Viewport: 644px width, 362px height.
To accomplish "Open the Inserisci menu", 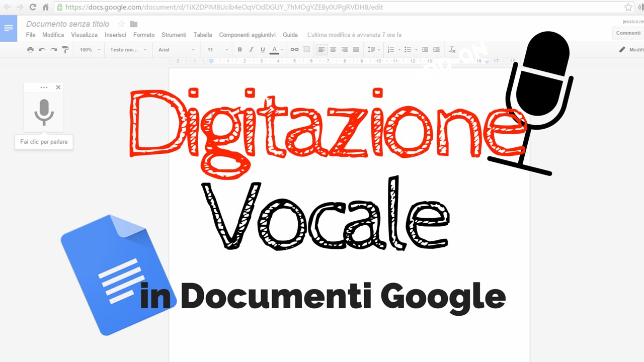I will 115,35.
